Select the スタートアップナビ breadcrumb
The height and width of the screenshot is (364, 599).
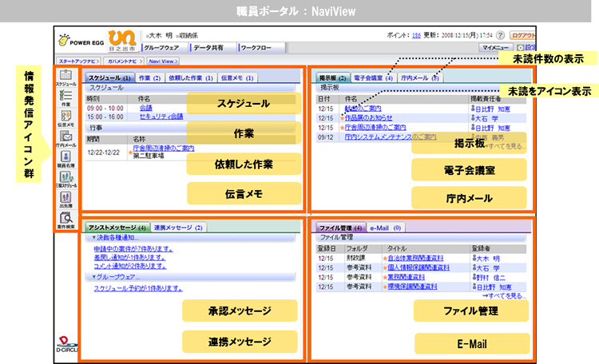click(78, 61)
